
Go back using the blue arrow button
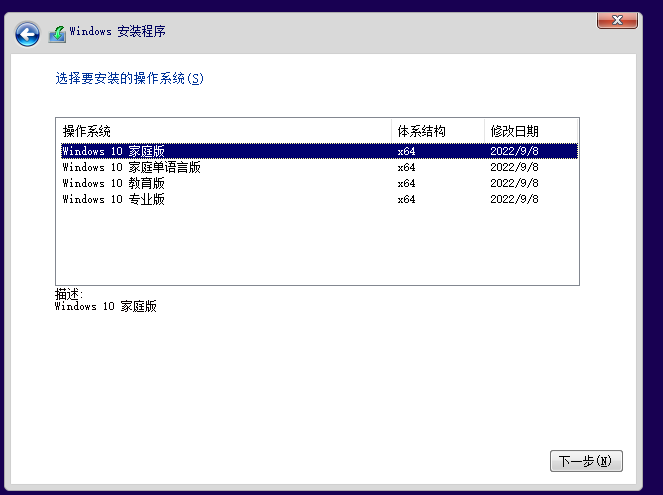(27, 34)
